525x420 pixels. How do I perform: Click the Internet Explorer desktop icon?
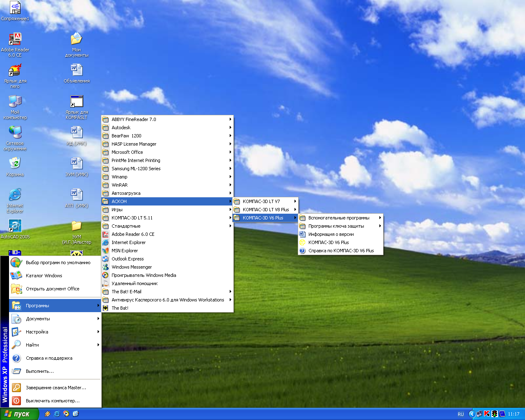[x=15, y=201]
